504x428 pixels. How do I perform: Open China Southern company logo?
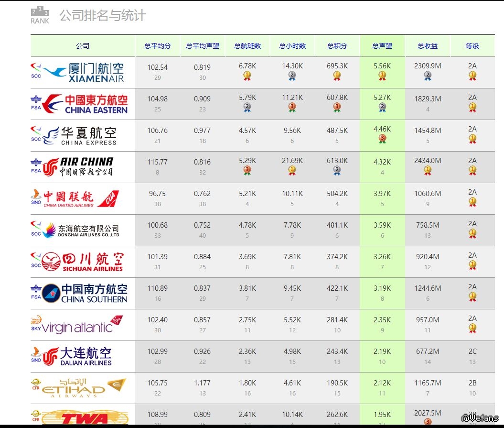coord(85,293)
